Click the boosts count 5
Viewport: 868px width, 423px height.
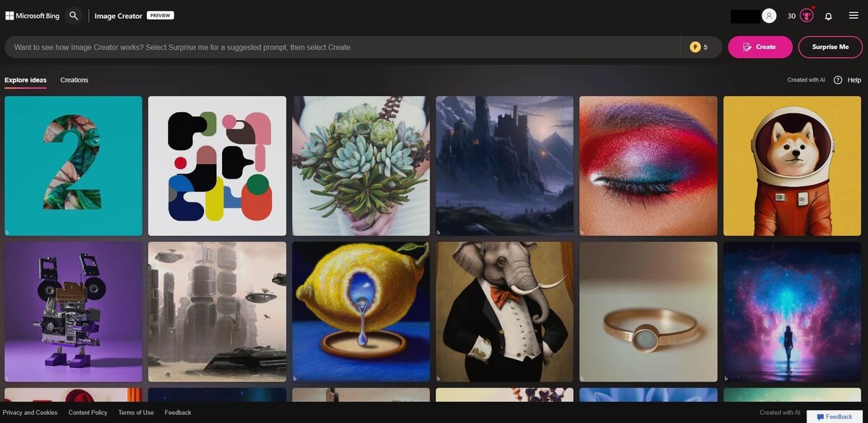coord(705,47)
